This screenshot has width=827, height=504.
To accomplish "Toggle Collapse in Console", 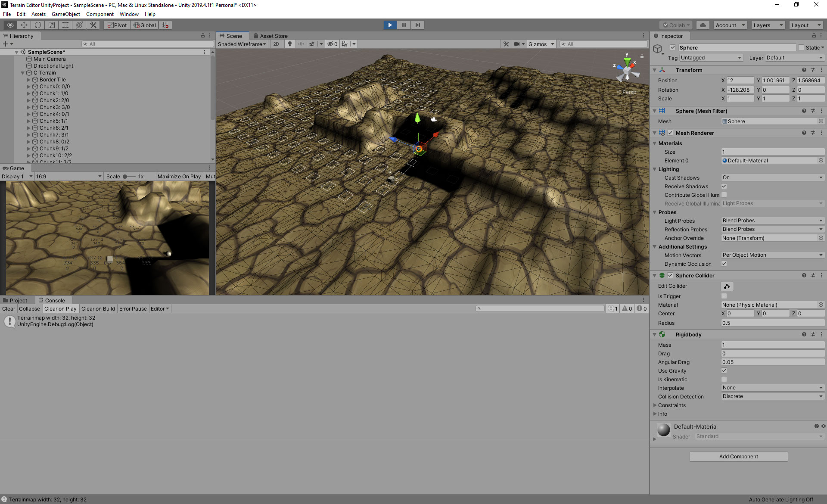I will tap(29, 309).
